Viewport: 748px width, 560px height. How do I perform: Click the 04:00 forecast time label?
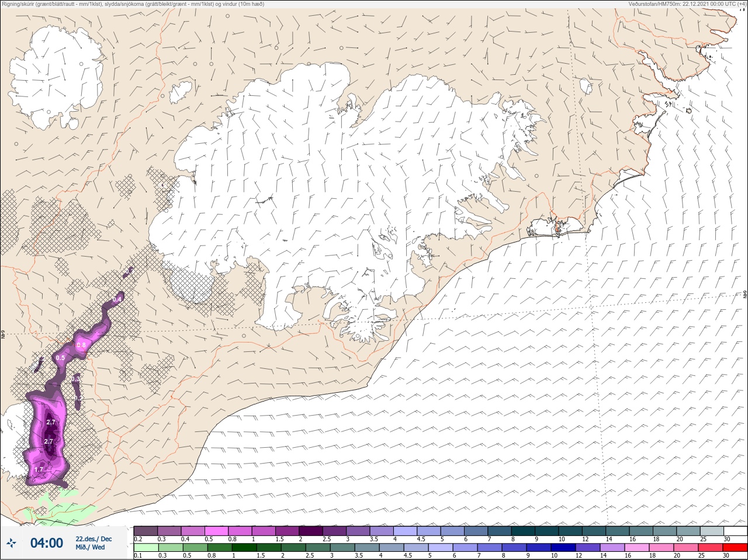pos(47,544)
